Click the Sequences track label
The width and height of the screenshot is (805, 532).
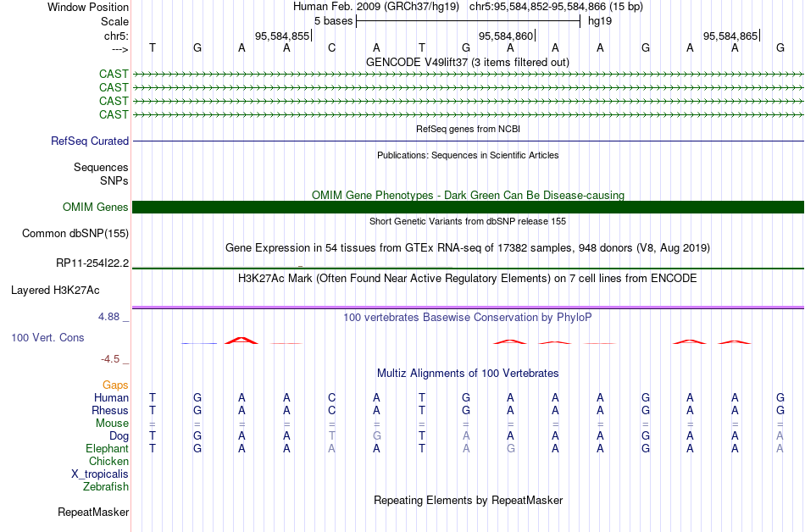pyautogui.click(x=101, y=167)
